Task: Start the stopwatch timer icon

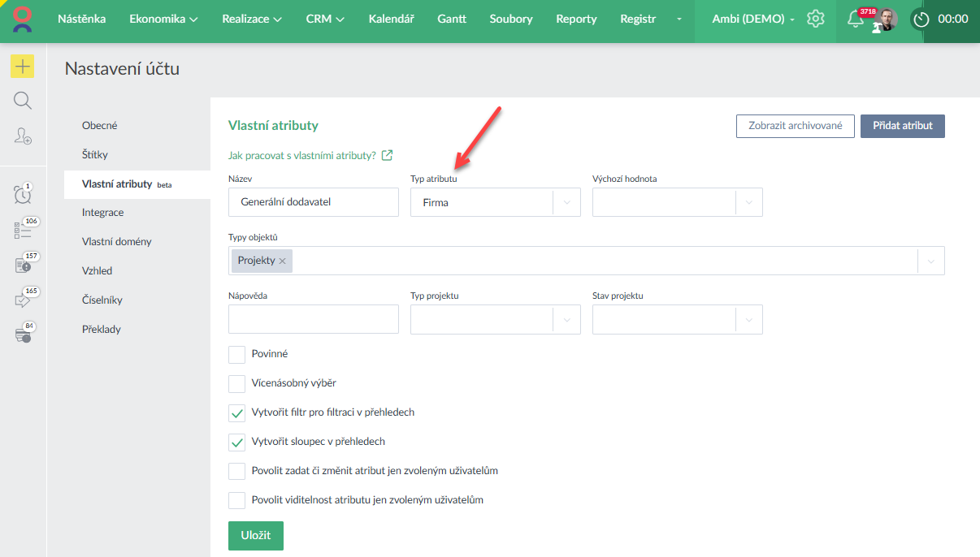Action: click(x=921, y=19)
